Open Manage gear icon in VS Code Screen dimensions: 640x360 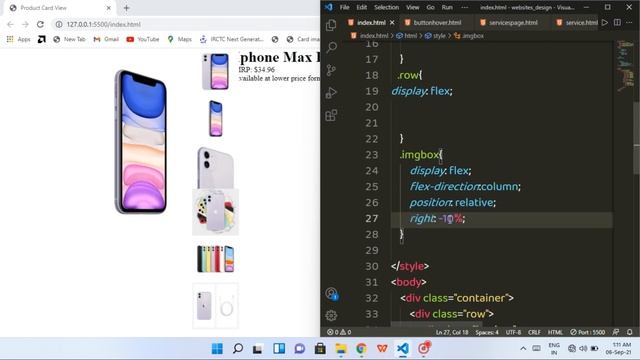(x=331, y=315)
